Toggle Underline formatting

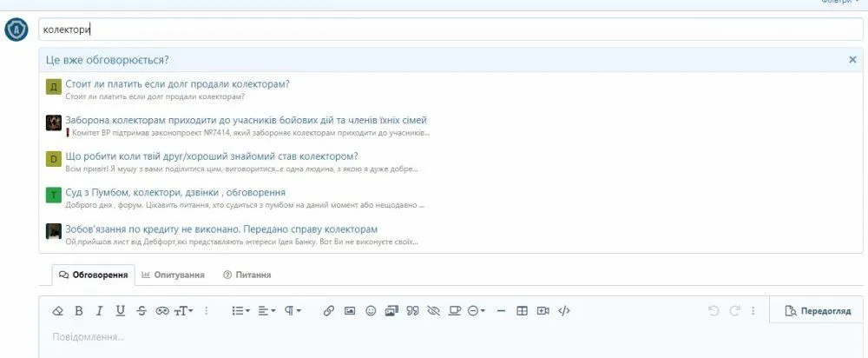tap(120, 311)
